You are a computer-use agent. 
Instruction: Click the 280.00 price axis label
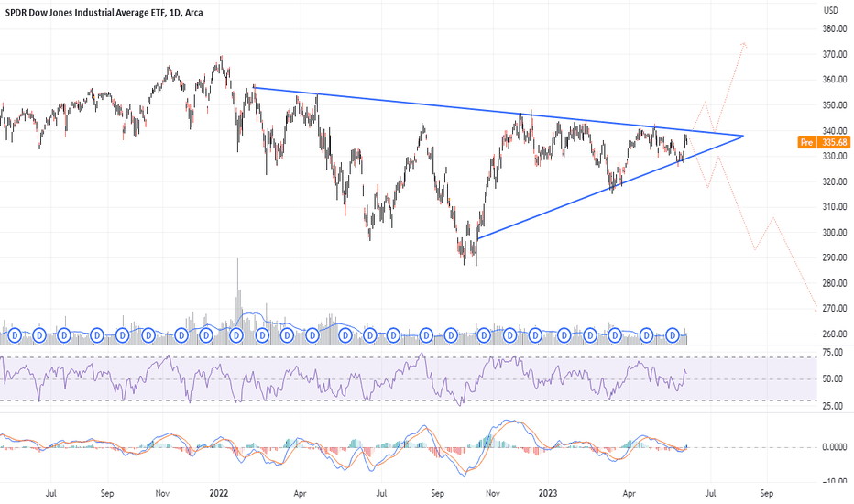click(835, 283)
